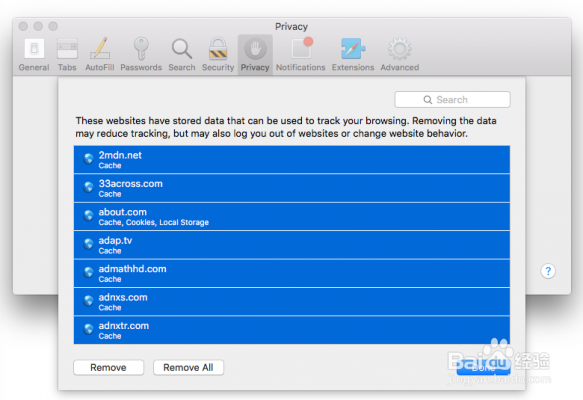Open the Extensions puzzle icon

tap(353, 49)
